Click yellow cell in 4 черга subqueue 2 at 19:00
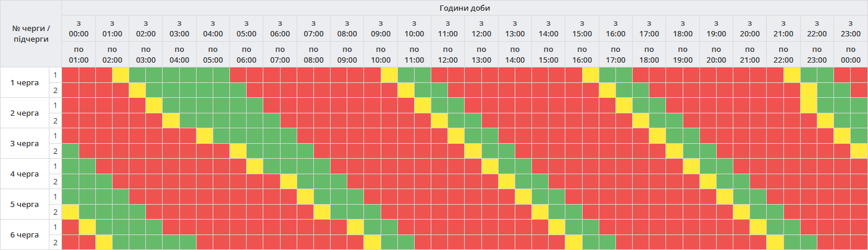The image size is (868, 250). (708, 181)
